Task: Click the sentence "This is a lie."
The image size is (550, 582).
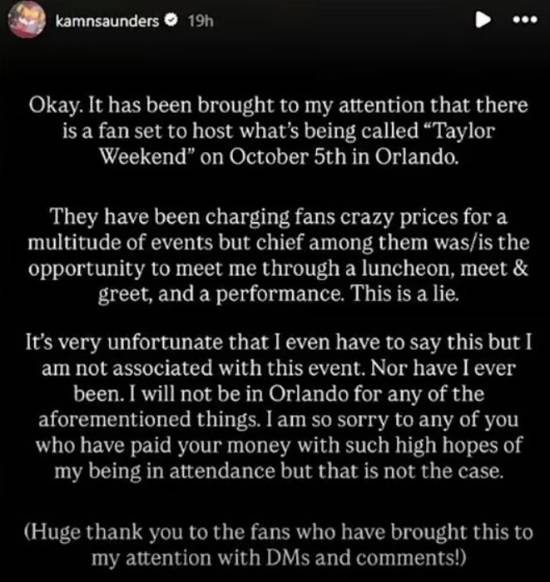Action: click(405, 294)
